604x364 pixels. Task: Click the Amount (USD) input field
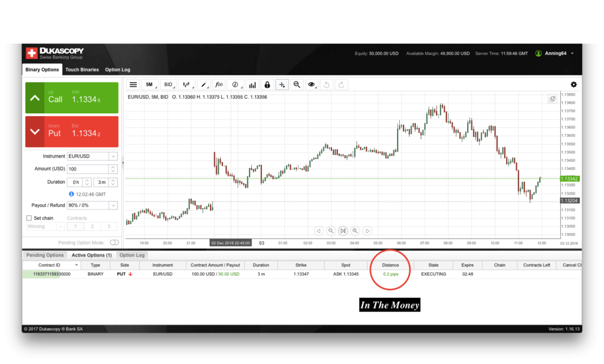[93, 169]
